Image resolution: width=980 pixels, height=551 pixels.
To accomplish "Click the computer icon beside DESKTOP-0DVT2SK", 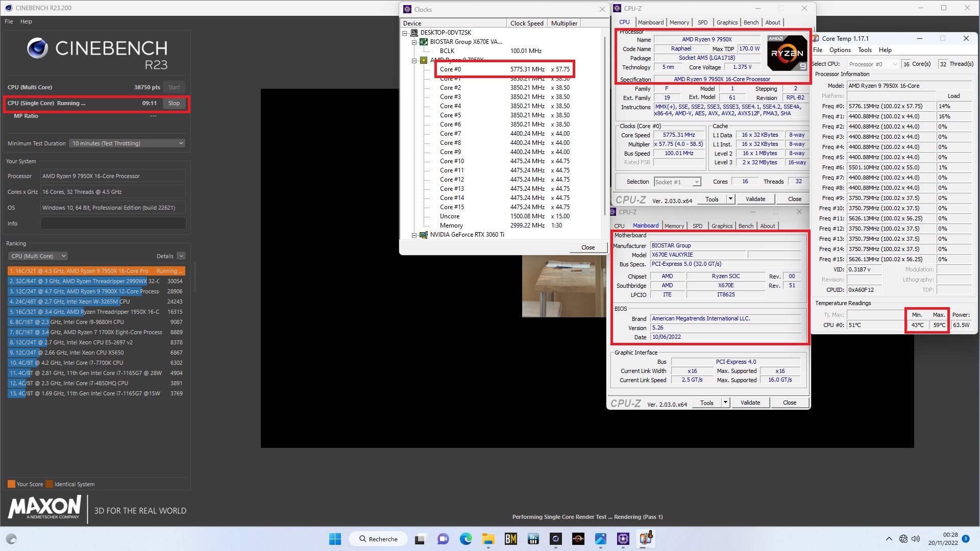I will (x=414, y=33).
